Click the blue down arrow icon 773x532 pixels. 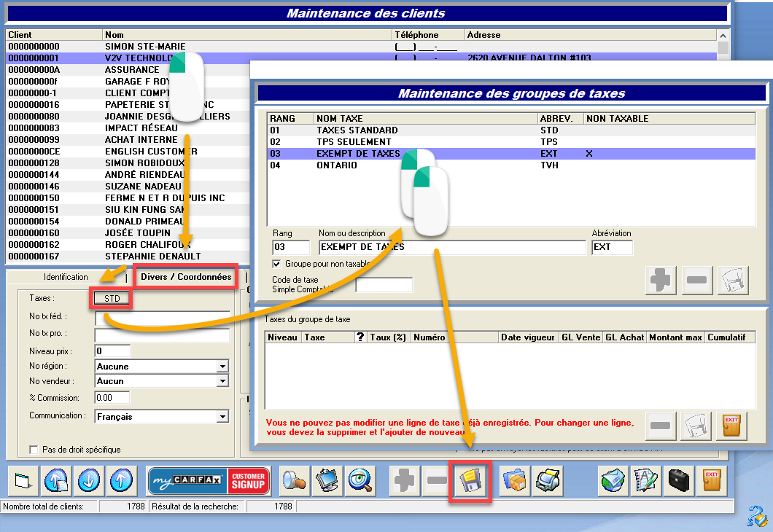pos(89,480)
